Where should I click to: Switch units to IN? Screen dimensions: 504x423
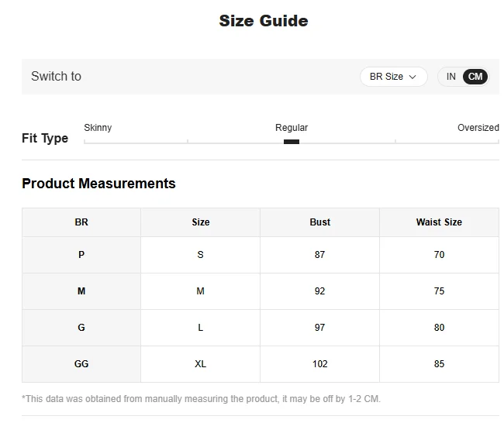451,77
